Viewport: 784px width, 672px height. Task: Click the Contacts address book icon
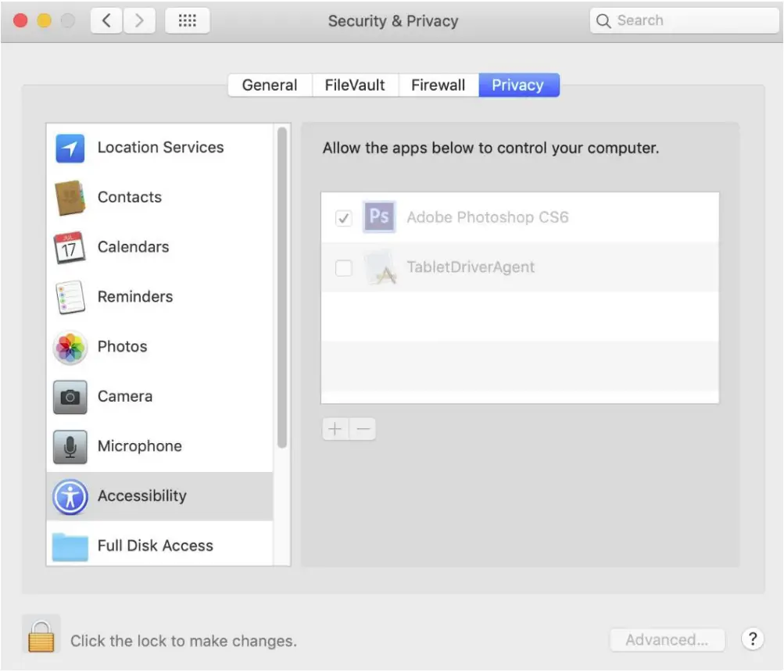pos(70,198)
